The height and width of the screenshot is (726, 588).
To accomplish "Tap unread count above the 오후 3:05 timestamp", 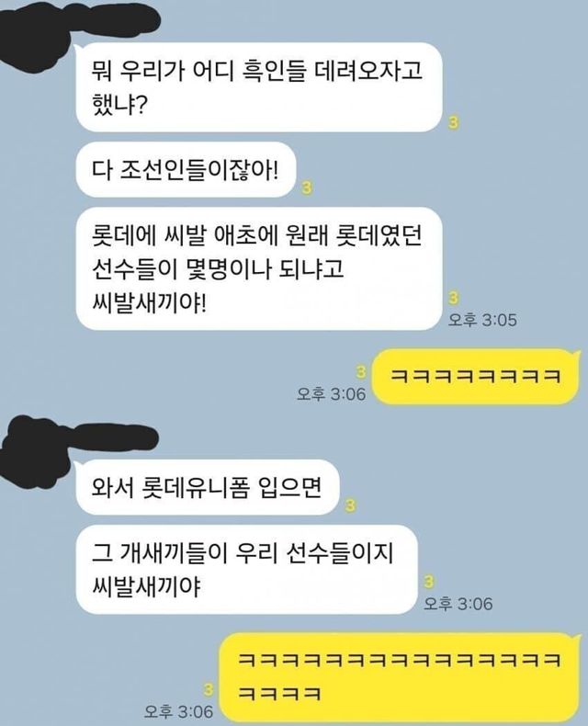I will (454, 299).
